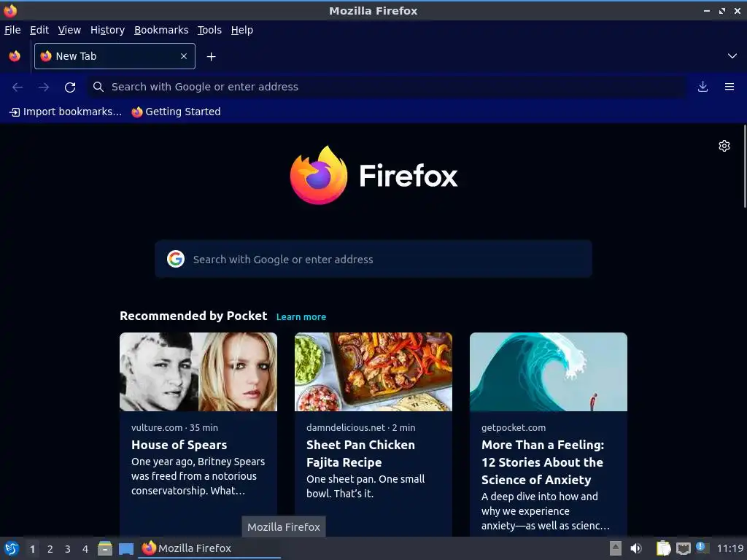The image size is (747, 560).
Task: Open the House of Spears headline
Action: coord(179,445)
